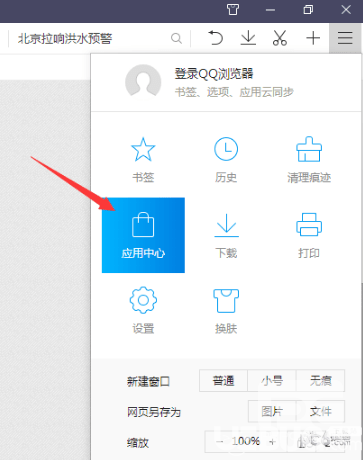Open the 书签 bookmarks tile
Screen dimensions: 363x460
[143, 160]
